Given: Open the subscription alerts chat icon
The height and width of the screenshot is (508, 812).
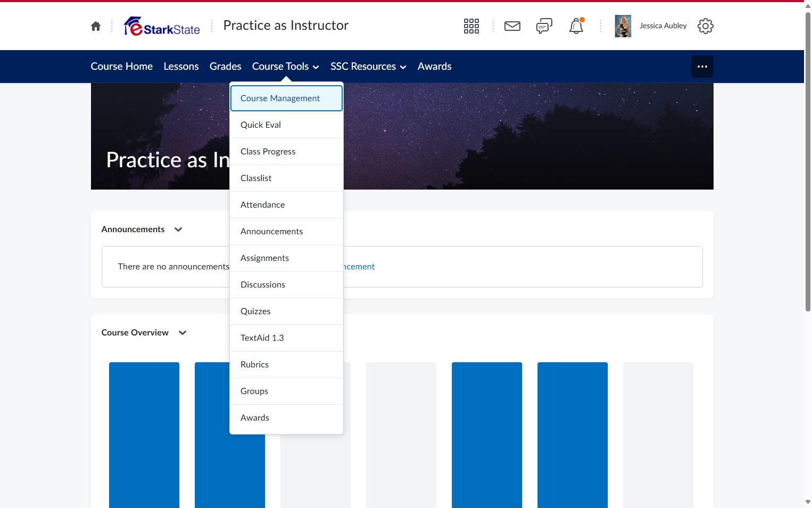Looking at the screenshot, I should (544, 26).
